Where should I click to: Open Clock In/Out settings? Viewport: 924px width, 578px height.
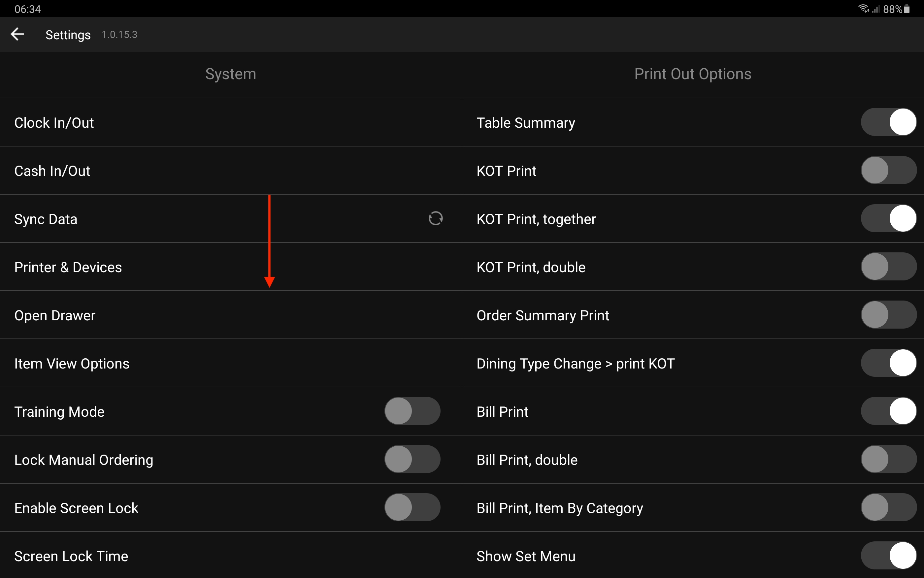[54, 123]
